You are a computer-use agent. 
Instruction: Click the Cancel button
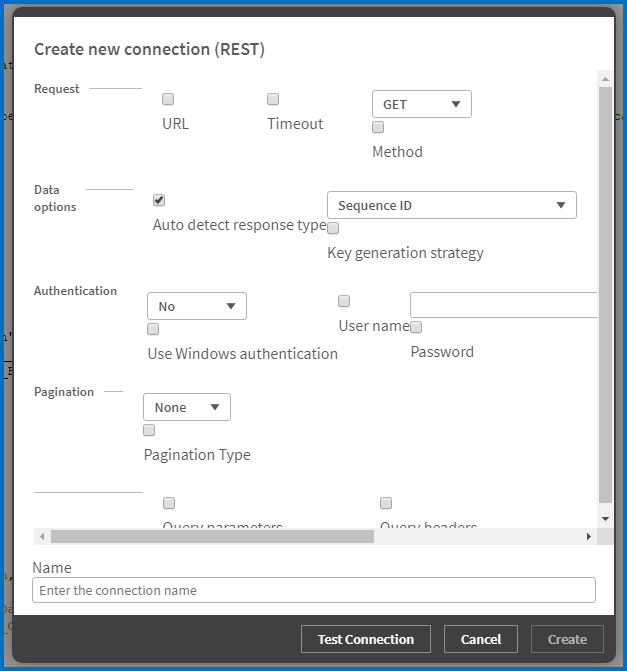(x=481, y=639)
